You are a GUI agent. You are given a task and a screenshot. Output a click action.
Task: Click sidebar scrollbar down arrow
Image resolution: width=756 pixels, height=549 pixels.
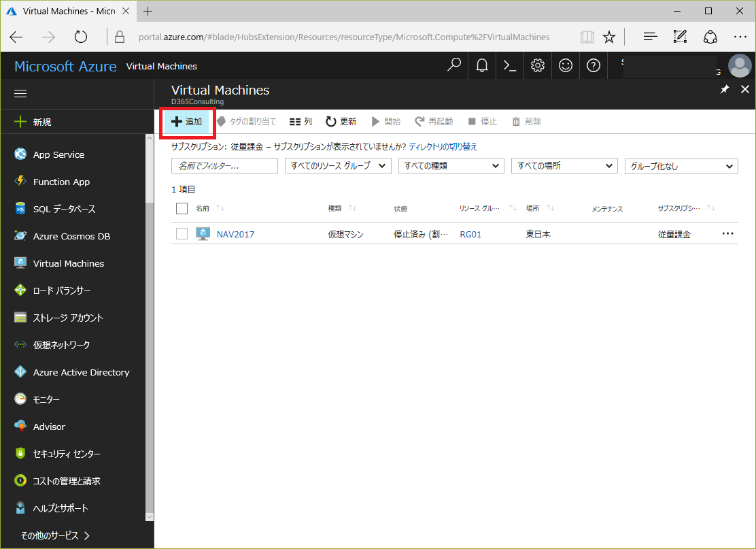click(x=150, y=516)
